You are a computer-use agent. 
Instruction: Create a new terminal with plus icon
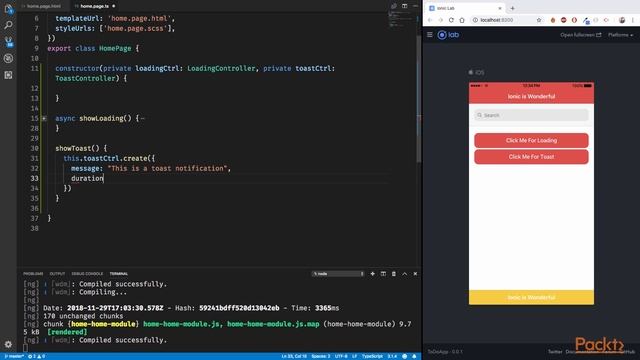click(372, 274)
